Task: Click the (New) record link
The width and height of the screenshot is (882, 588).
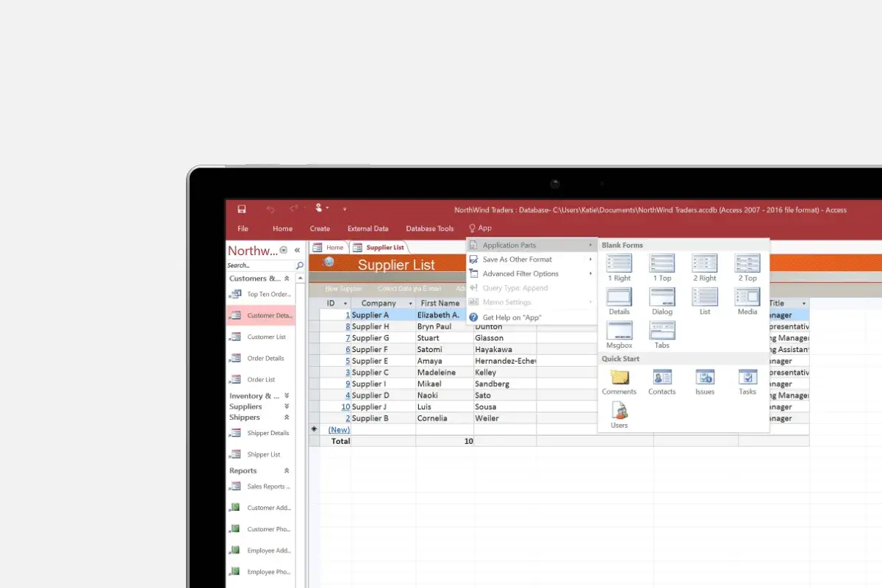Action: [x=339, y=429]
